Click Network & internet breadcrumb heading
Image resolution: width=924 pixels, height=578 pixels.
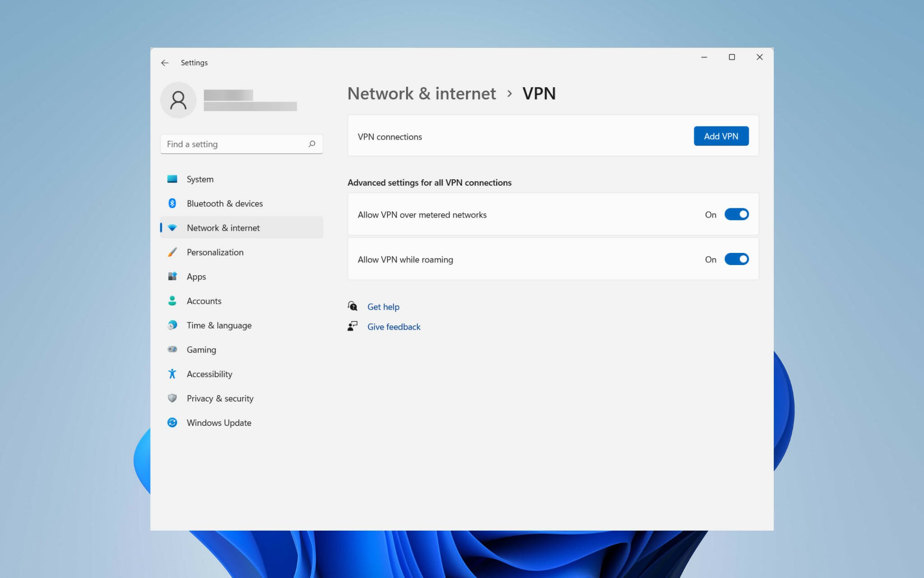[421, 93]
